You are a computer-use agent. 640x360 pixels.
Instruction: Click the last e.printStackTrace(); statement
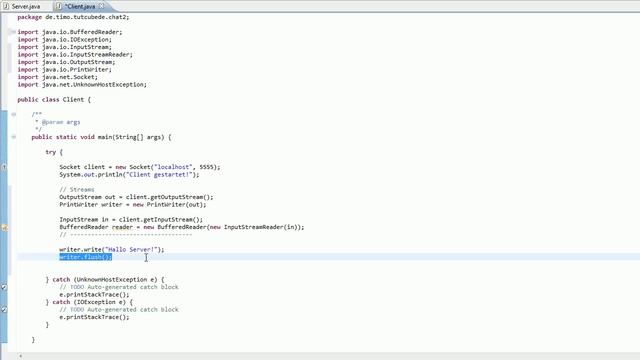(x=94, y=317)
